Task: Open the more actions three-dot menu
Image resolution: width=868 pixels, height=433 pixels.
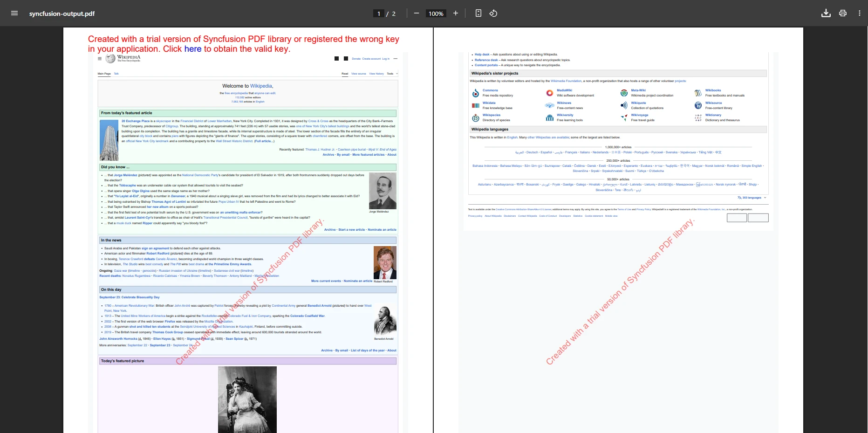Action: [x=859, y=13]
